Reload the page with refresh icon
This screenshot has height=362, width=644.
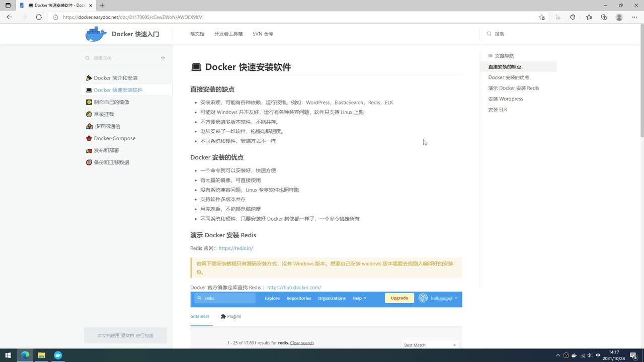(x=39, y=17)
